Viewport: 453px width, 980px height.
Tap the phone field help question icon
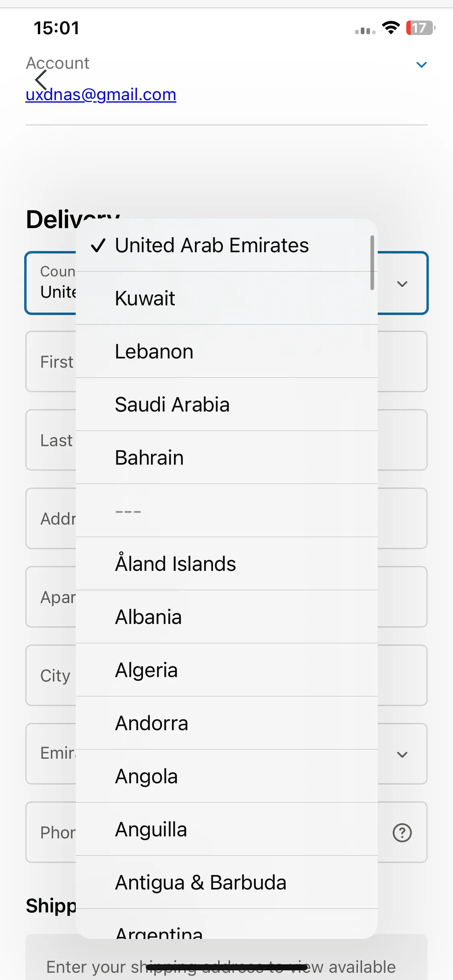coord(402,833)
